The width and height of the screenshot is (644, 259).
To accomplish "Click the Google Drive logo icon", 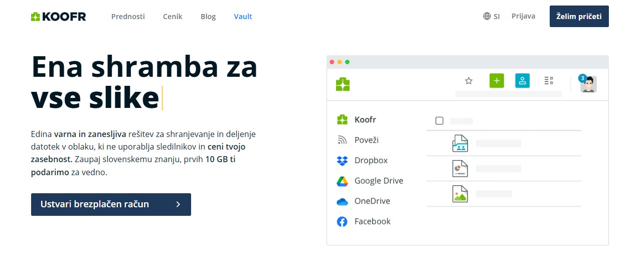I will [342, 181].
